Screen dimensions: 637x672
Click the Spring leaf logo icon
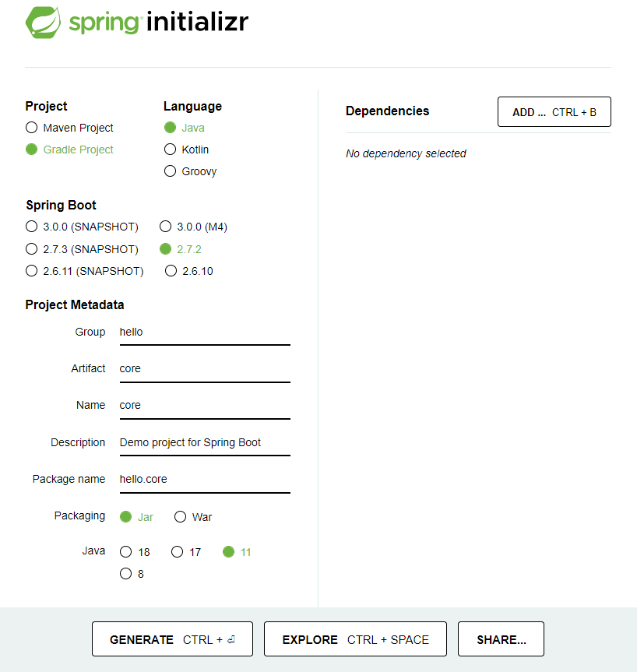pyautogui.click(x=43, y=23)
